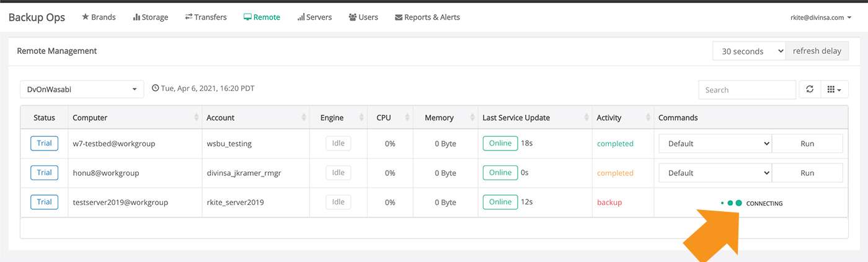Sort by Memory column header
Viewport: 868px width, 262px height.
click(445, 118)
